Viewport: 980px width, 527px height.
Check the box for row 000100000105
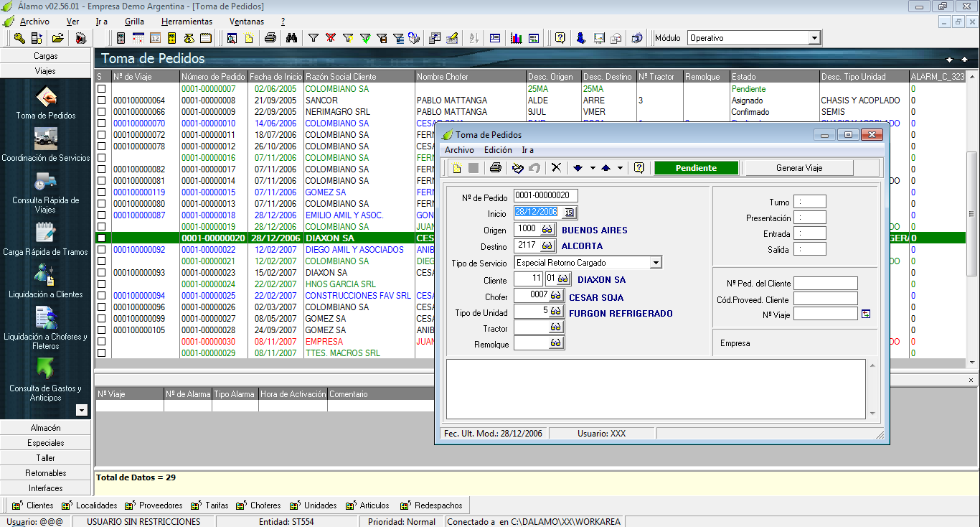[101, 330]
